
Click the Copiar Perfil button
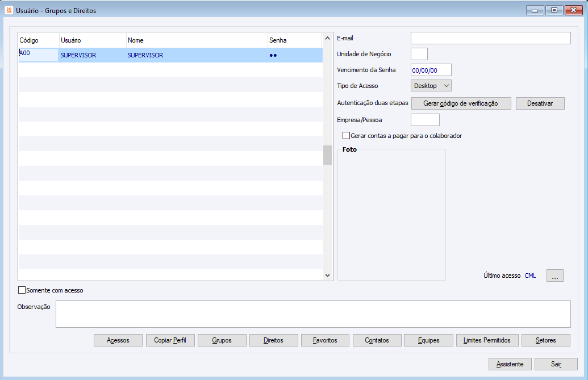click(x=170, y=340)
